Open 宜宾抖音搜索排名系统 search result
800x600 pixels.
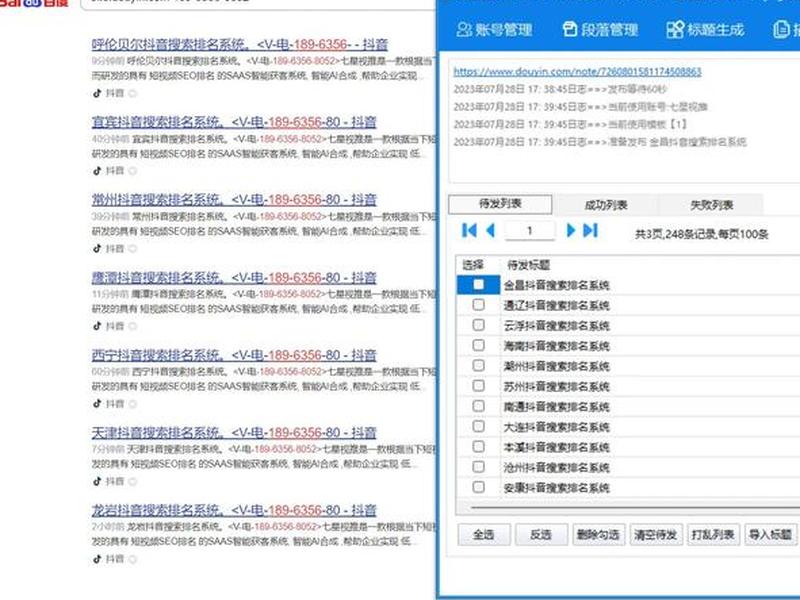click(234, 122)
